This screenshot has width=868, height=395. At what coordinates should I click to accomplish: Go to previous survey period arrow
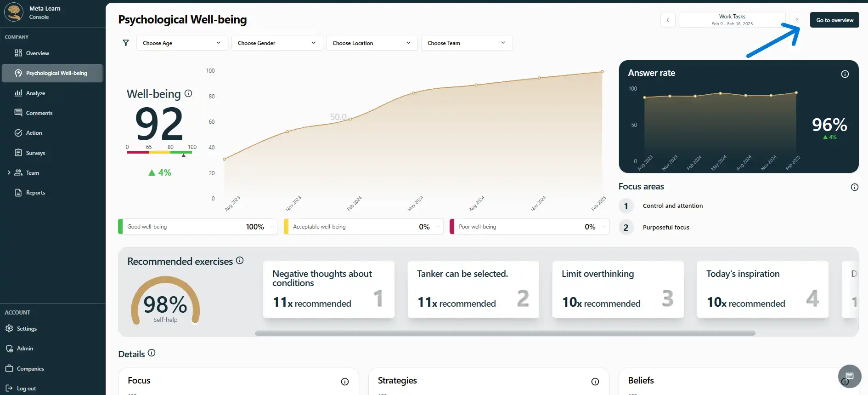668,20
